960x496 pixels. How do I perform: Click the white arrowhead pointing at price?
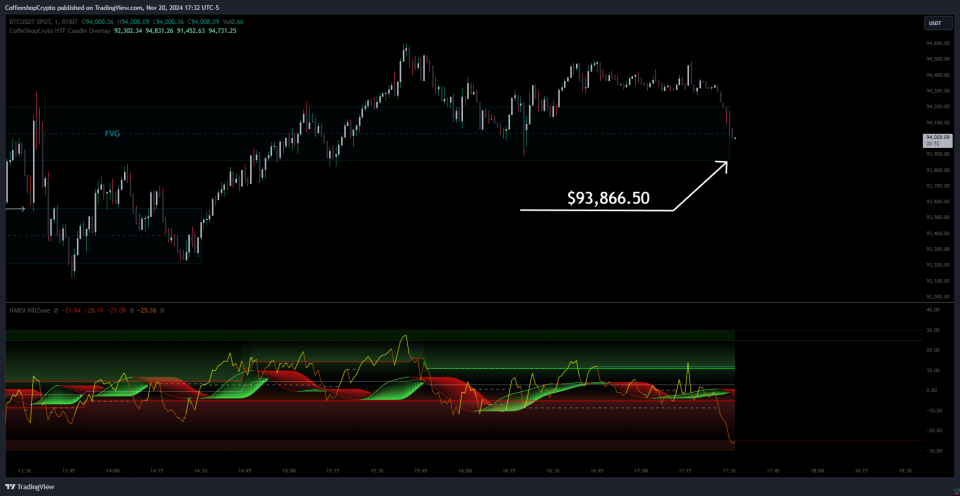click(722, 165)
